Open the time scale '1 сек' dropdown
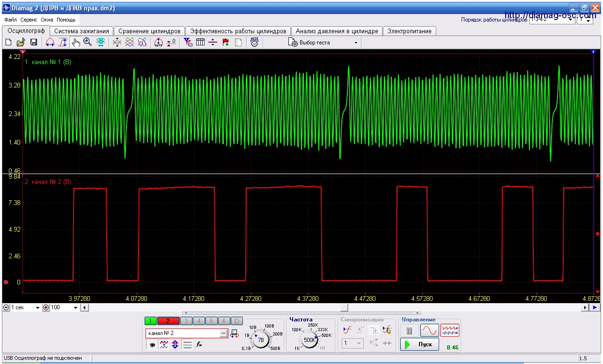The image size is (603, 364). pos(25,307)
